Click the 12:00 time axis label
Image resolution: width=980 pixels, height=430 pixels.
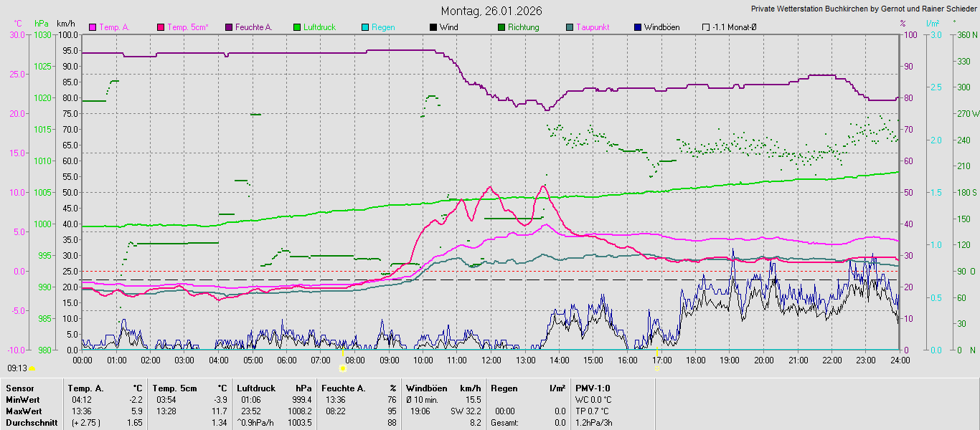pos(491,360)
